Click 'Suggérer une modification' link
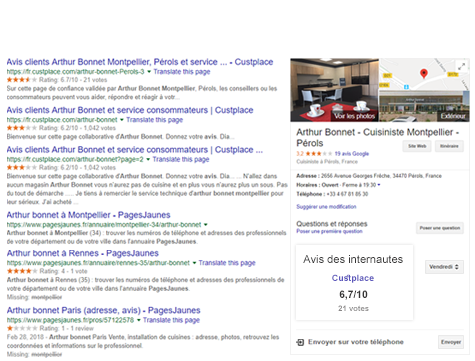475x361 pixels. coord(326,207)
